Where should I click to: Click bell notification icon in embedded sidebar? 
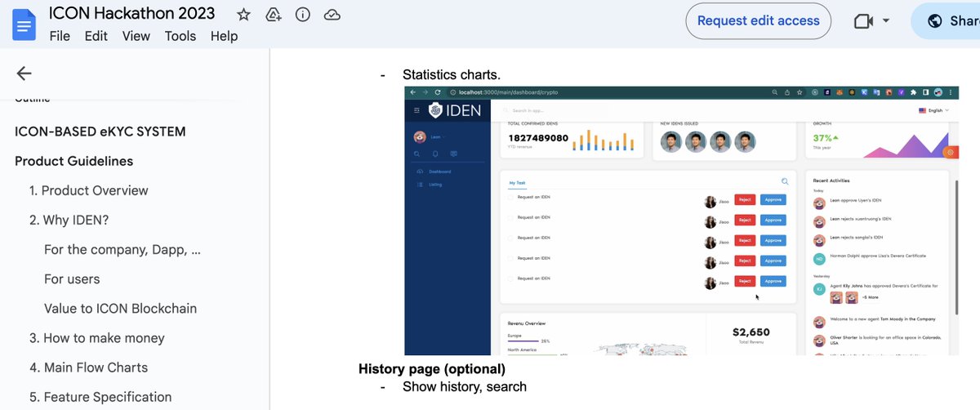pyautogui.click(x=435, y=154)
